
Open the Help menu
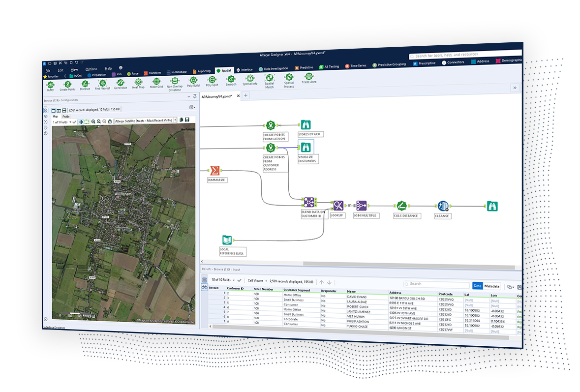coord(108,68)
